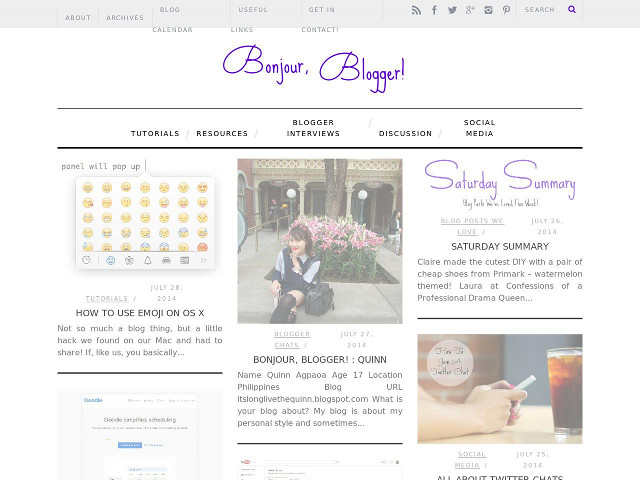Click the purple search magnifier icon
Image resolution: width=640 pixels, height=480 pixels.
click(572, 9)
